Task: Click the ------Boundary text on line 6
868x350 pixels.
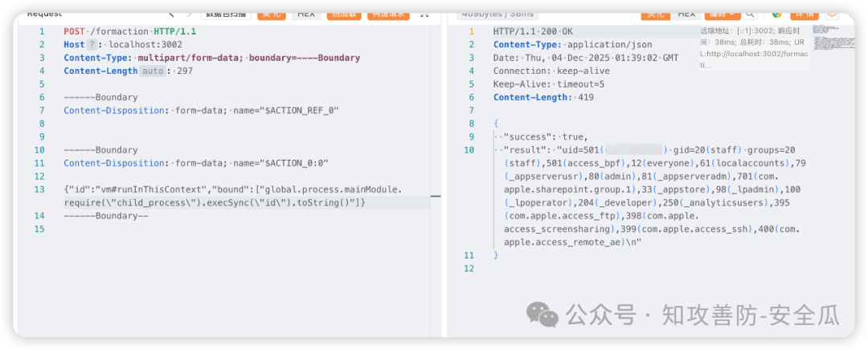Action: pos(100,97)
